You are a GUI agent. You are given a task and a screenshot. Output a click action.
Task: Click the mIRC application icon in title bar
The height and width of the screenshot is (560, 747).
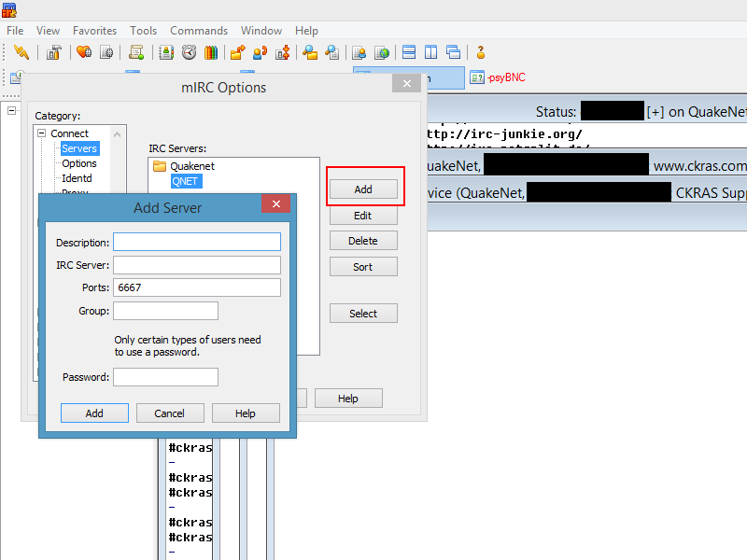tap(9, 10)
